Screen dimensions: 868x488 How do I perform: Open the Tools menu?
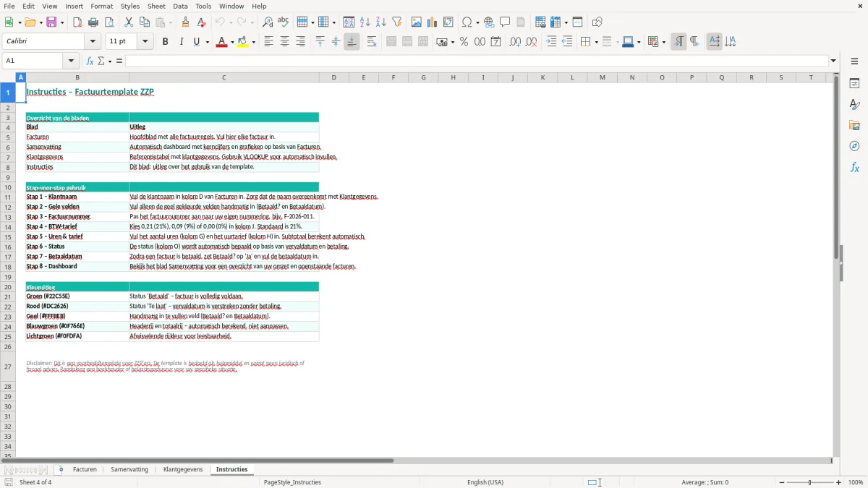pyautogui.click(x=203, y=6)
